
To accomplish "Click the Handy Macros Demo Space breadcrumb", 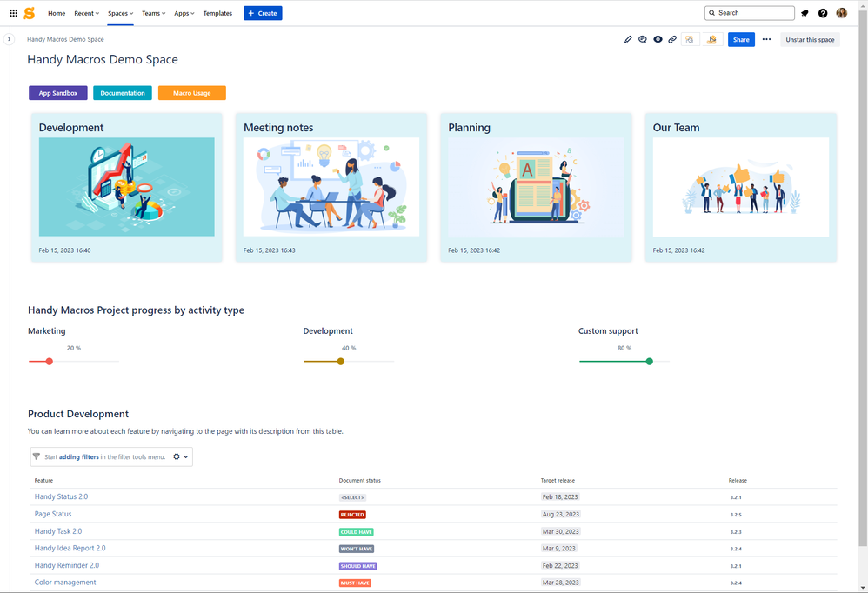I will 65,39.
